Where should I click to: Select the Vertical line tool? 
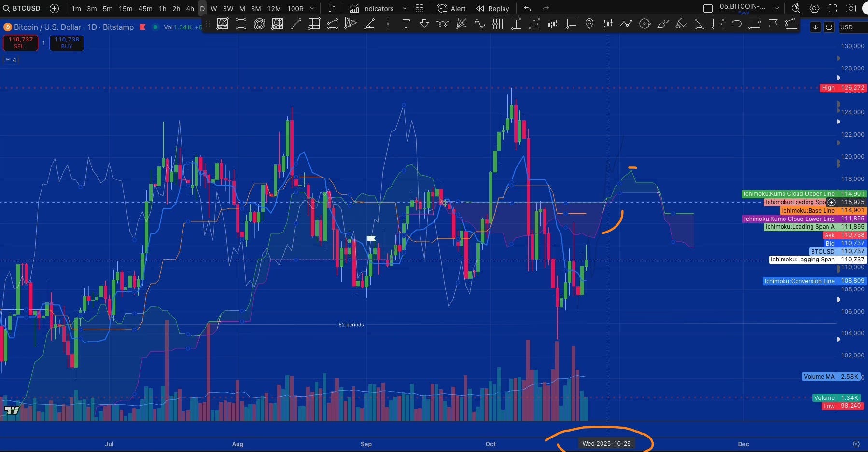click(388, 24)
